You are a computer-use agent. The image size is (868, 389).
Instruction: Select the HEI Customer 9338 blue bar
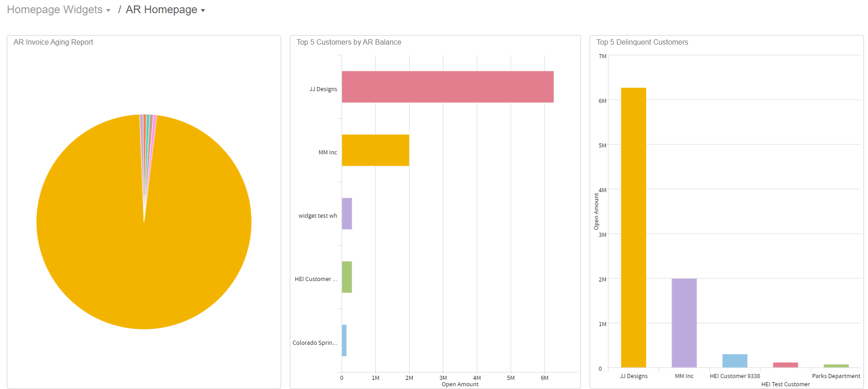pos(735,361)
